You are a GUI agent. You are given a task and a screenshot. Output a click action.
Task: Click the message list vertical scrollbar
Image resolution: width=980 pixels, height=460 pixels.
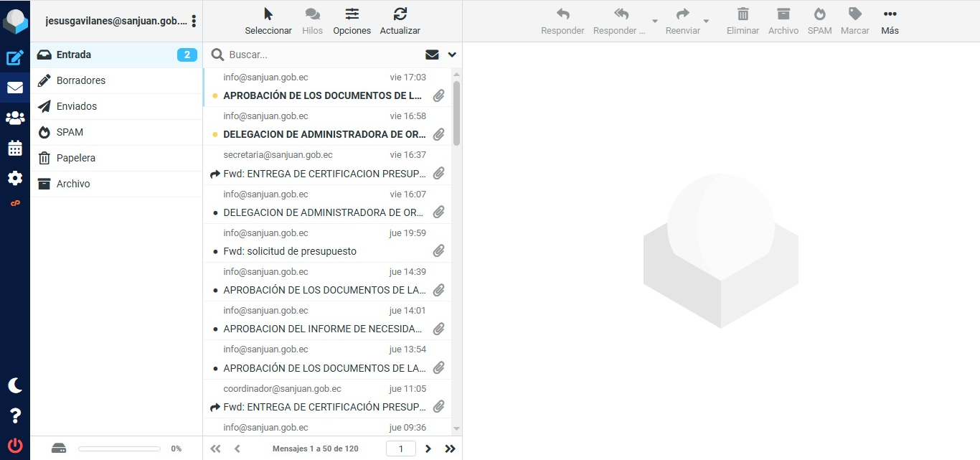[x=456, y=115]
